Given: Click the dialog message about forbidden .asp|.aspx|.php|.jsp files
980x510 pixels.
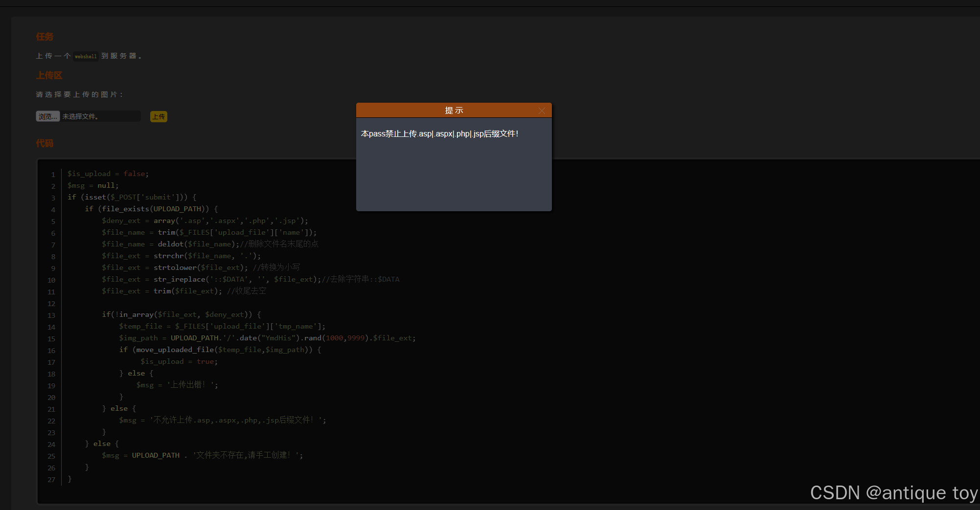Looking at the screenshot, I should click(439, 133).
